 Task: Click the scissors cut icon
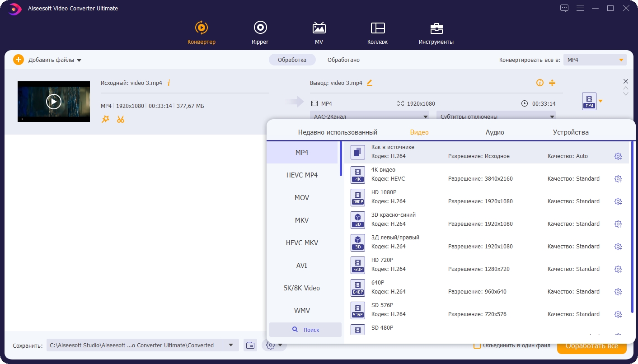(x=121, y=119)
